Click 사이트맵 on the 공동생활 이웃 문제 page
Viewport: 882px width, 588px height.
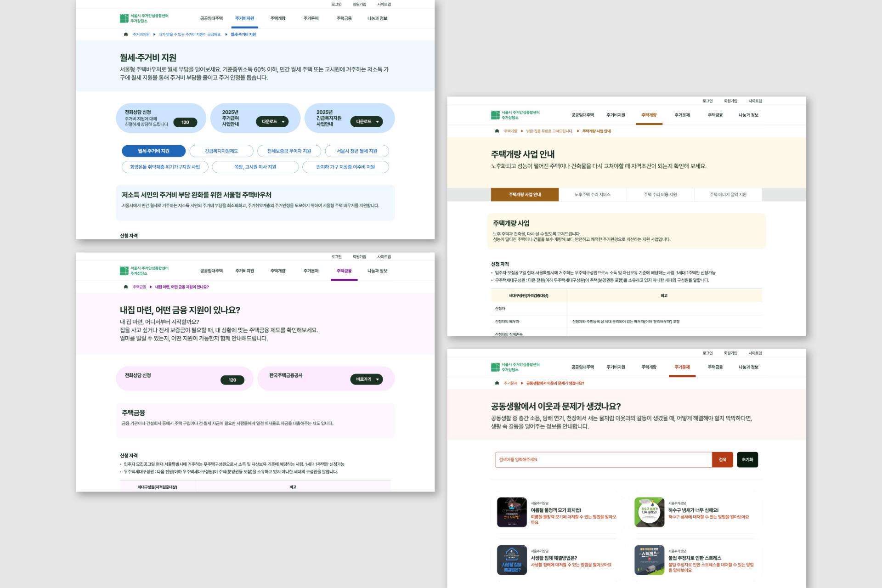coord(755,353)
